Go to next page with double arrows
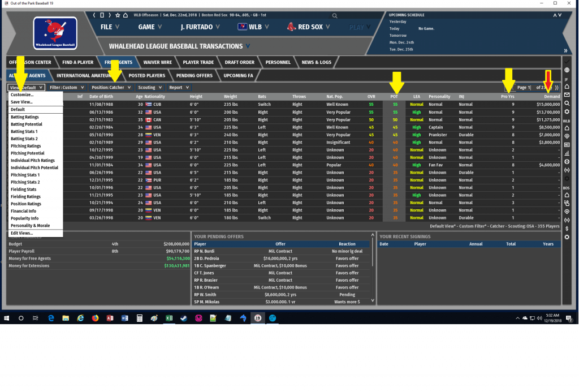 point(556,88)
